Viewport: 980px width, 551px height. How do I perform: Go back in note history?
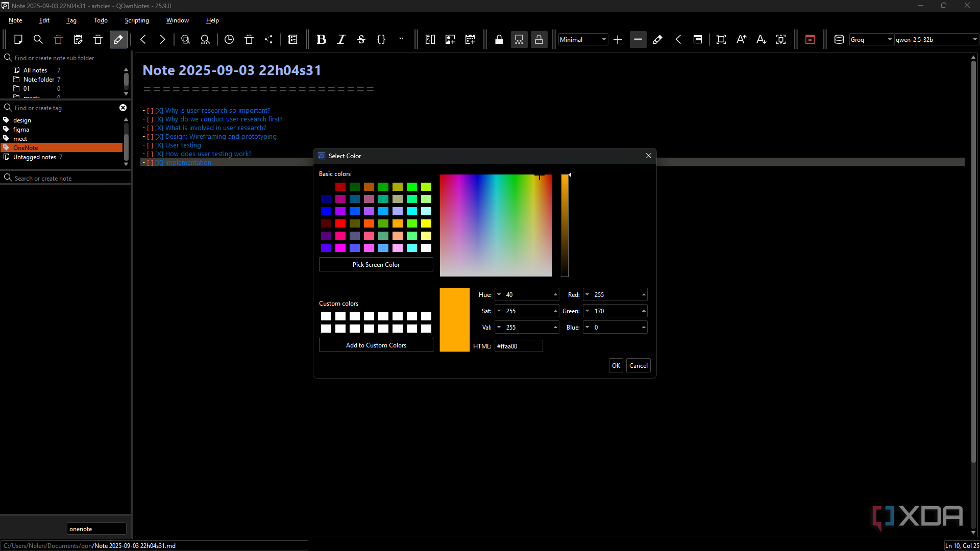[143, 39]
